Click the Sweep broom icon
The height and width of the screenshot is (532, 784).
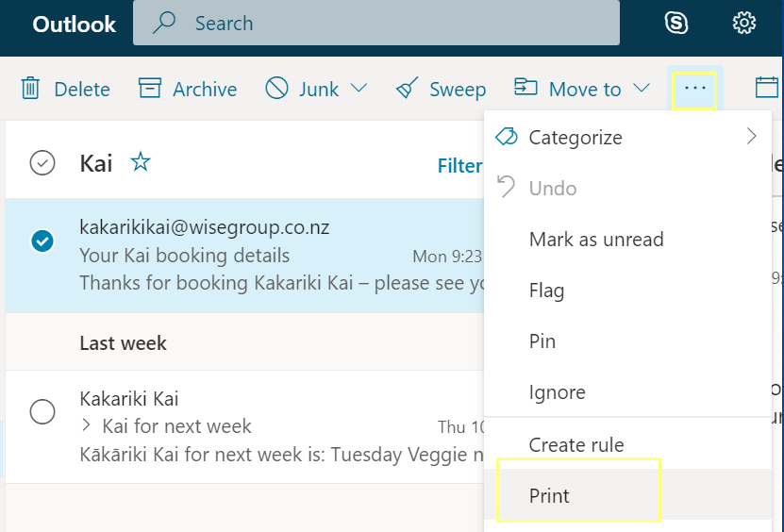(407, 88)
